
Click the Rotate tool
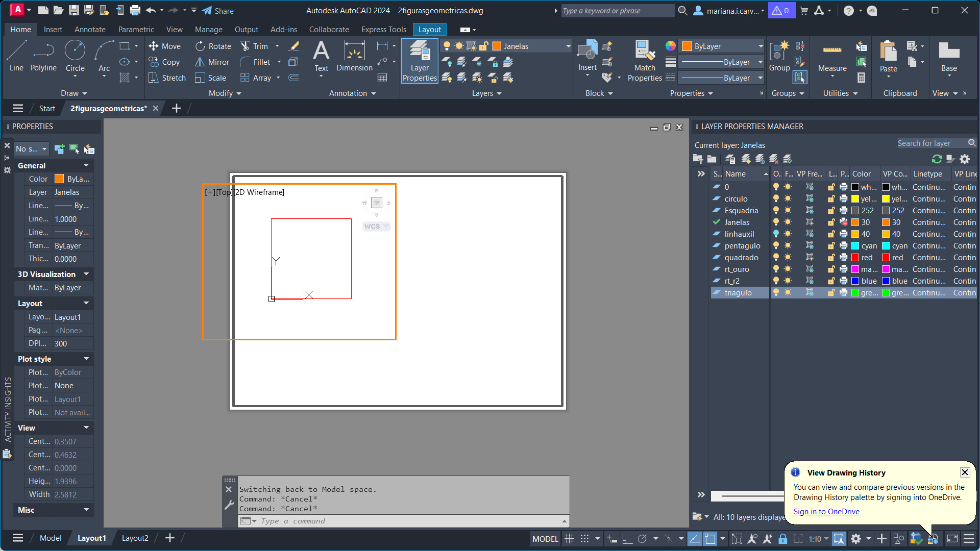[213, 46]
